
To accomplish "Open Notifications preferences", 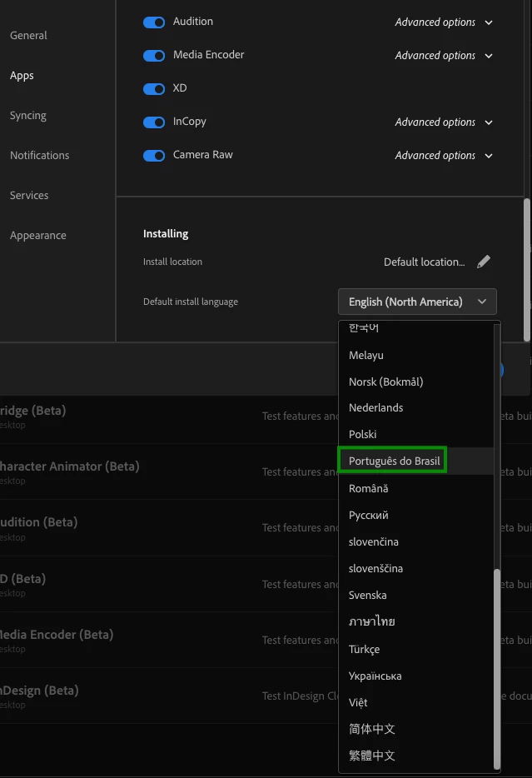I will [40, 155].
